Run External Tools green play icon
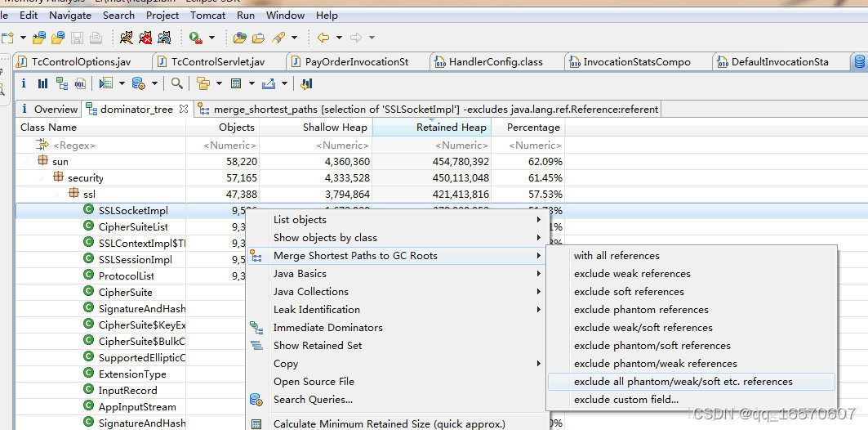This screenshot has width=868, height=430. point(195,38)
